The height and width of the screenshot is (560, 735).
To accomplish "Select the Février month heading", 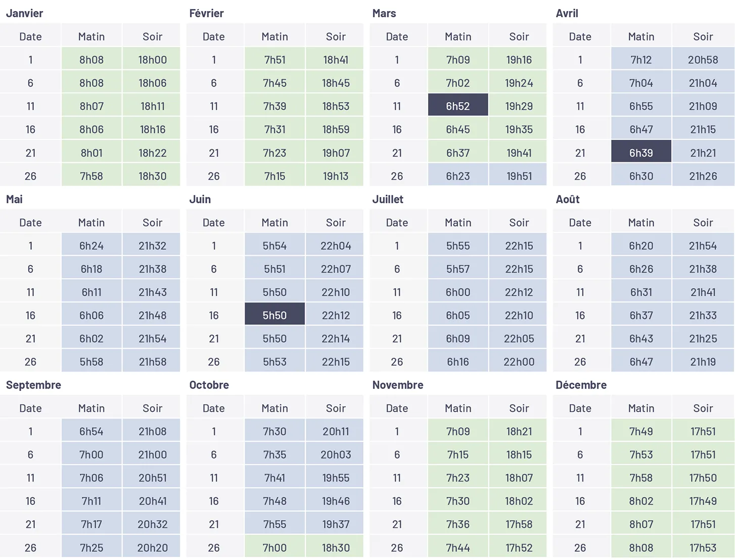I will pos(206,14).
